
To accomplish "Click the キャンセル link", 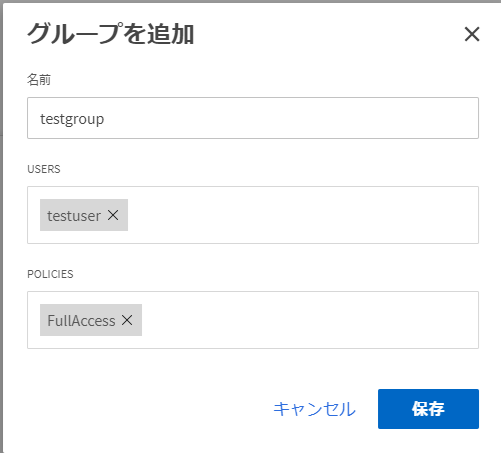I will tap(314, 409).
